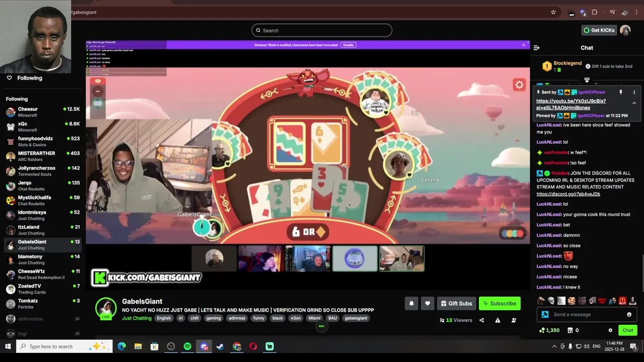This screenshot has width=644, height=362.
Task: Open Steam from the taskbar
Action: (x=220, y=346)
